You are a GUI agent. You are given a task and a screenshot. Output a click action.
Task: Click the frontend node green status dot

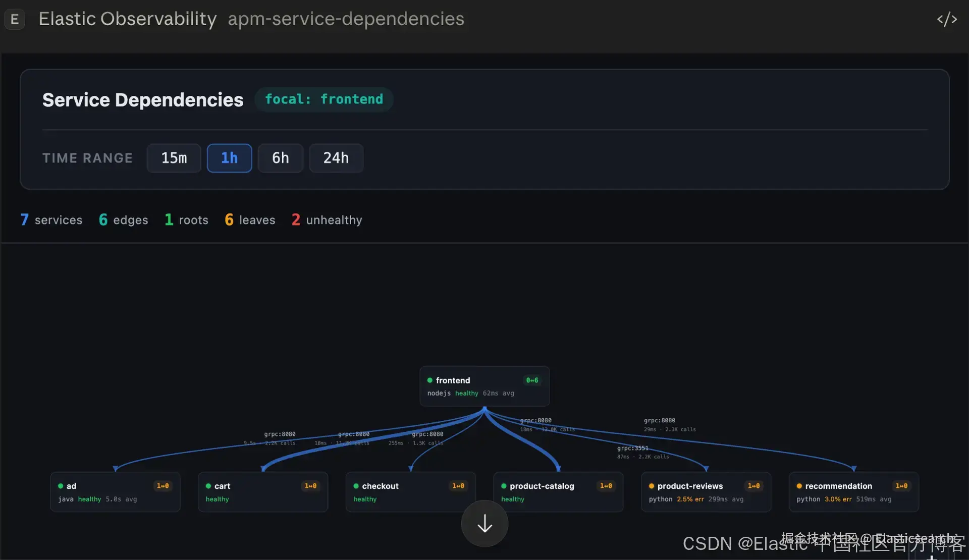click(x=430, y=380)
